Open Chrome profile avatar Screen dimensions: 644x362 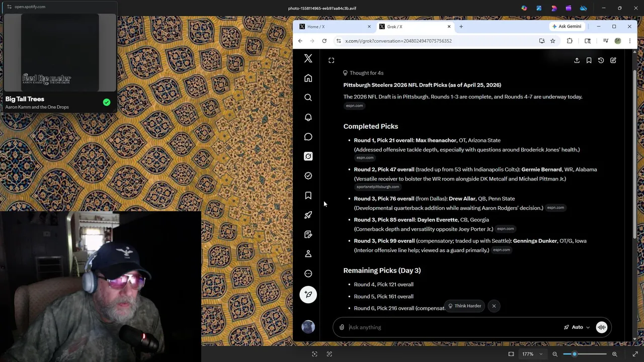tap(618, 41)
